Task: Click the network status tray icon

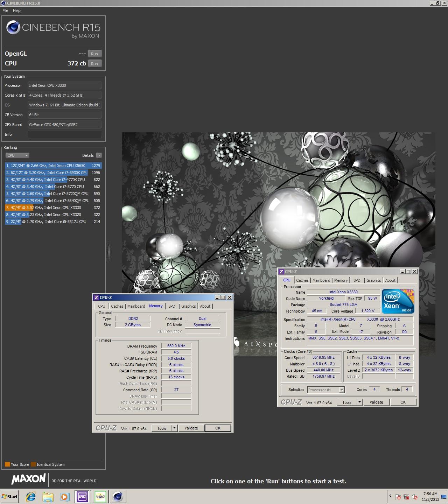Action: (x=406, y=497)
